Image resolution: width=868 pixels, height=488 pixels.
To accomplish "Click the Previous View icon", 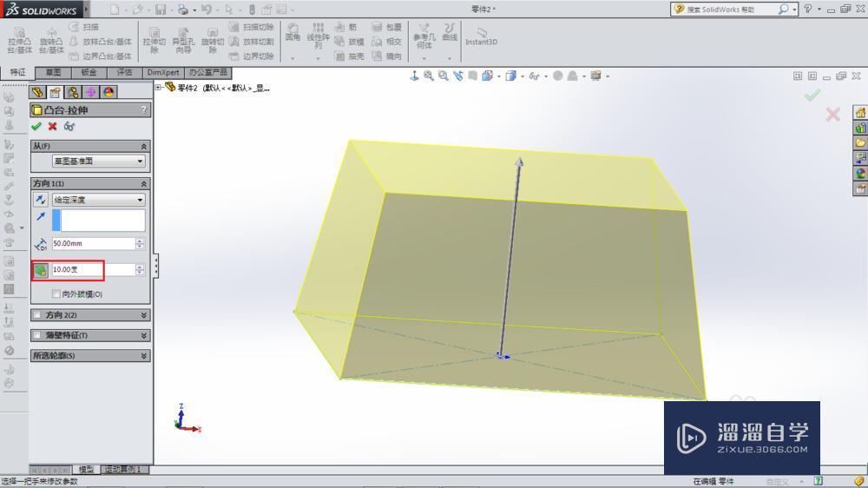I will point(457,76).
